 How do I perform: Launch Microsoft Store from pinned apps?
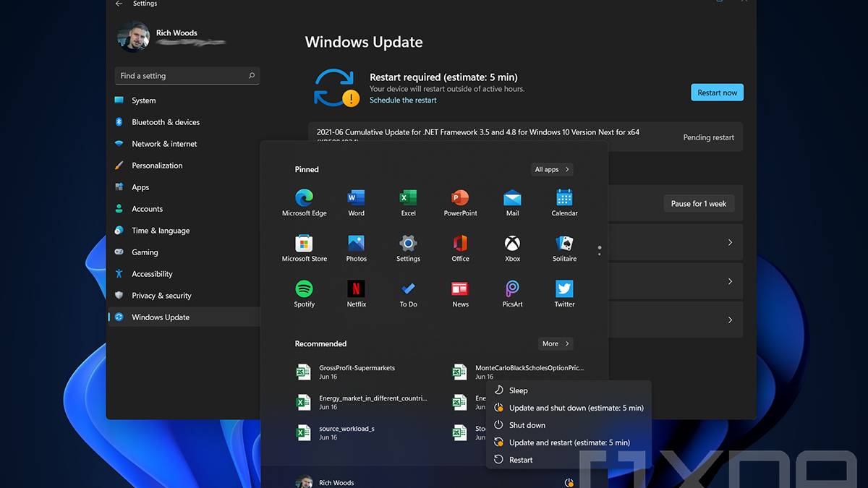(x=304, y=248)
